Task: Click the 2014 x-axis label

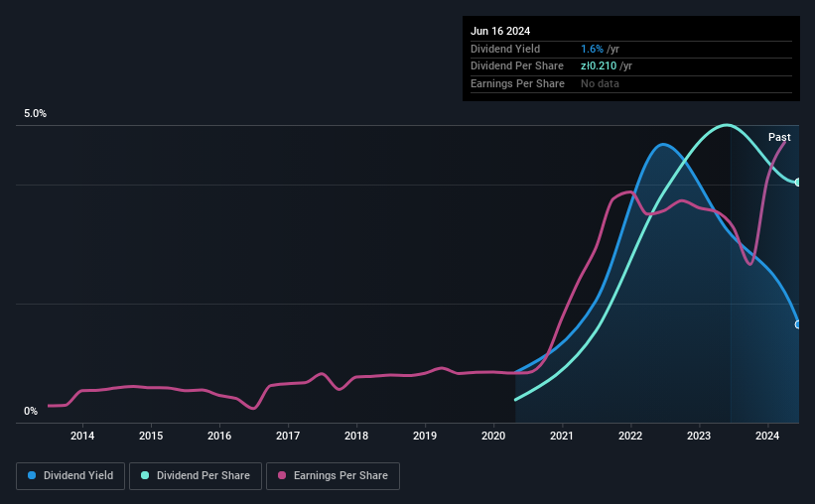Action: click(x=82, y=436)
